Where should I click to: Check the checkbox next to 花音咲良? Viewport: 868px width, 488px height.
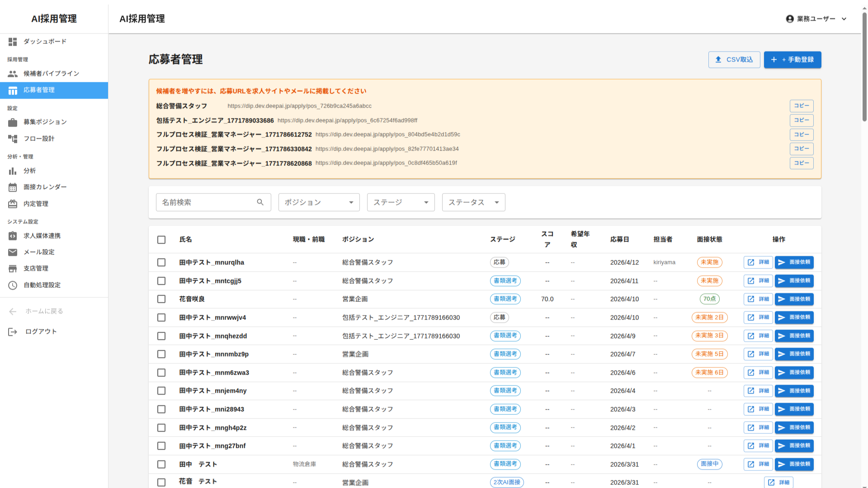pyautogui.click(x=161, y=299)
